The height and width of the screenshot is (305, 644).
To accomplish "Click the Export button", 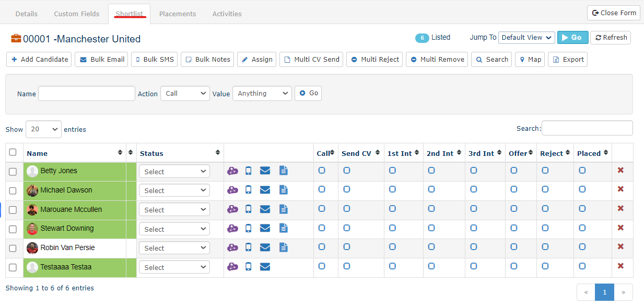I will tap(568, 60).
